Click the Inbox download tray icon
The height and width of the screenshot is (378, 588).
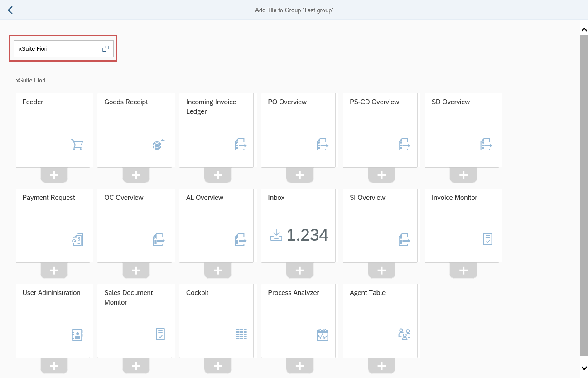pyautogui.click(x=276, y=235)
